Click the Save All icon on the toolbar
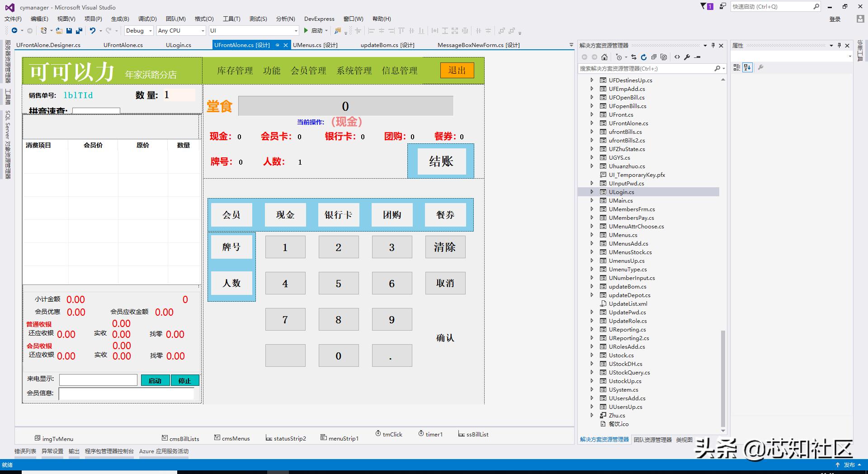868x474 pixels. coord(78,31)
